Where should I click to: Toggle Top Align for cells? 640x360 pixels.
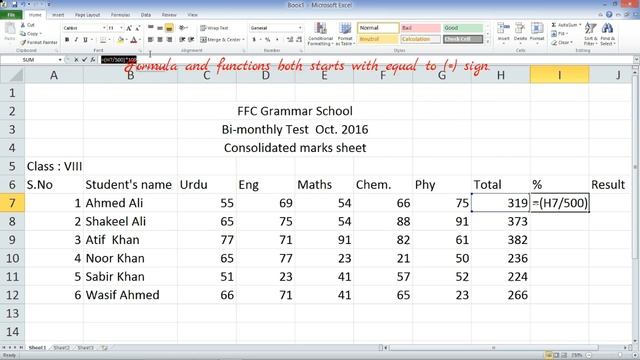tap(151, 28)
